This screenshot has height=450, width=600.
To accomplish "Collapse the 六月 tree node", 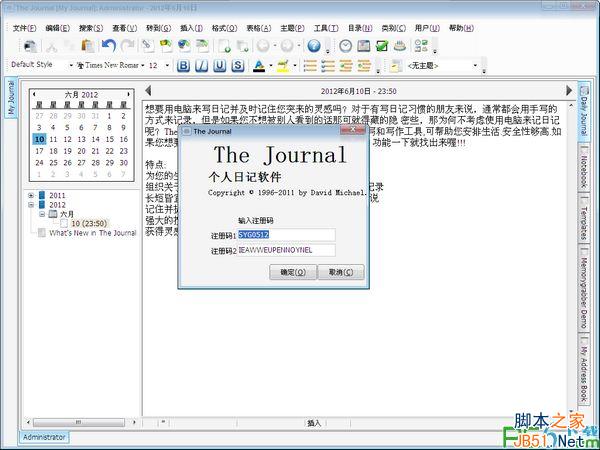I will [x=42, y=214].
